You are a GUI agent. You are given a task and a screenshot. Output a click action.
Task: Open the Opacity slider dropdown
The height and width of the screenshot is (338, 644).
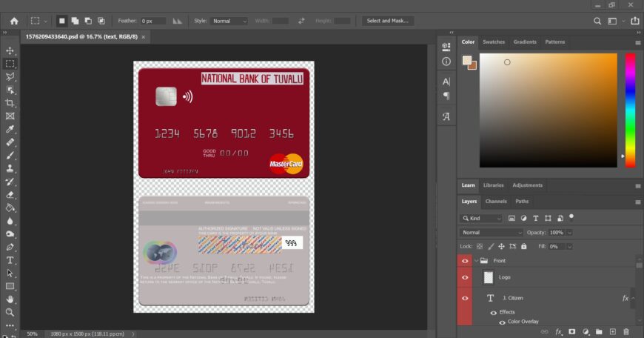tap(570, 233)
